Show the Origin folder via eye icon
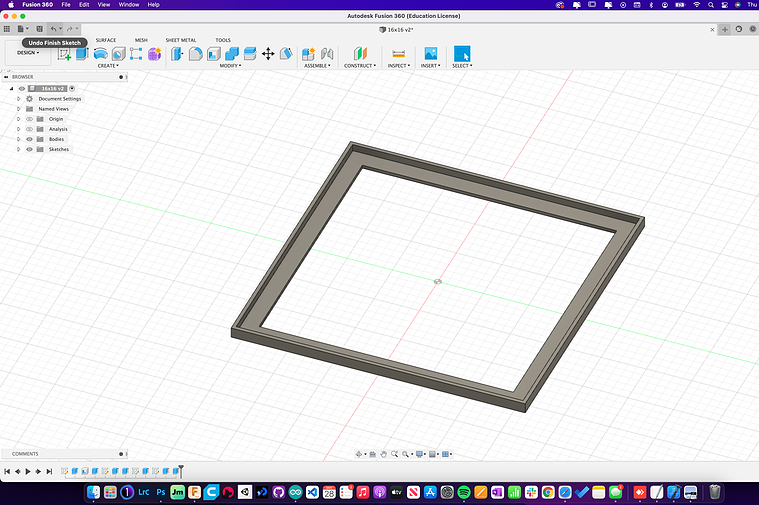The image size is (759, 505). point(30,119)
